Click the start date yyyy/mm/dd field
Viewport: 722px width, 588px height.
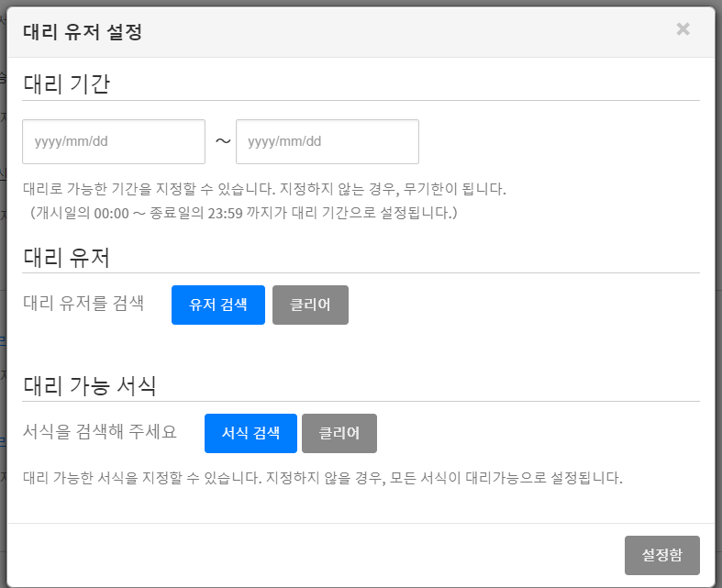[x=114, y=142]
